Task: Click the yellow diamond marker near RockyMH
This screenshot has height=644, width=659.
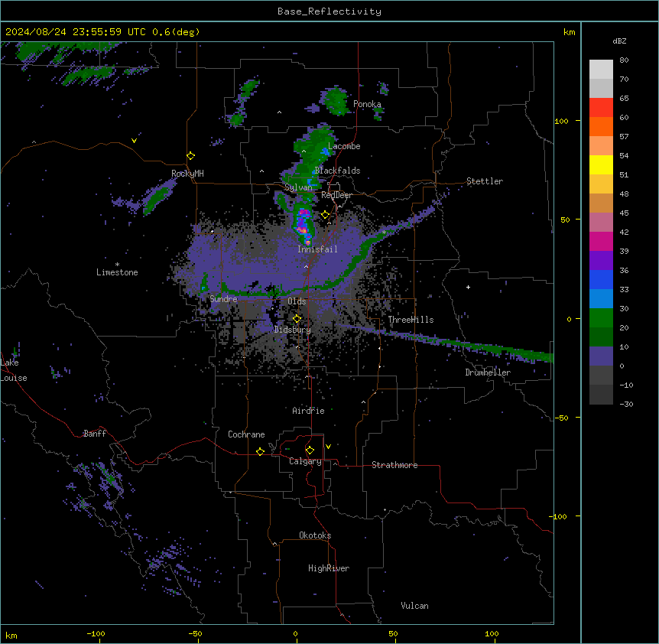Action: 191,155
